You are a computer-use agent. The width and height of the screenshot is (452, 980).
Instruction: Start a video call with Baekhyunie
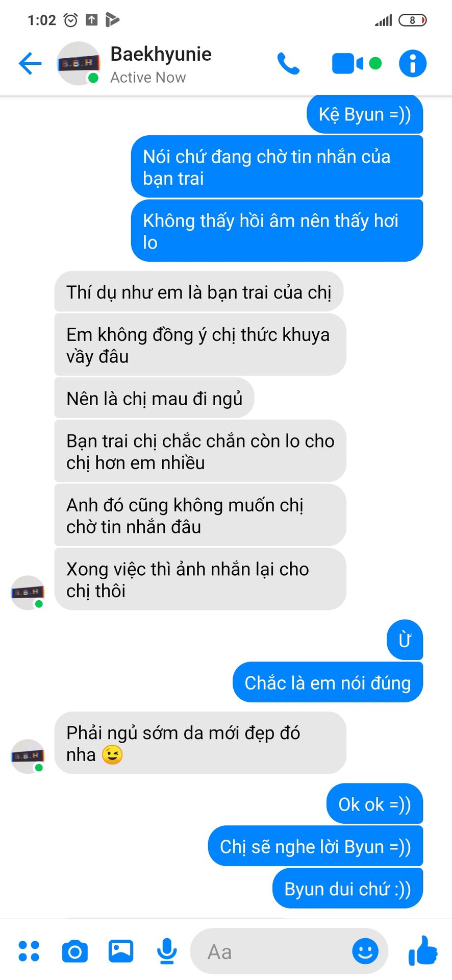[348, 64]
